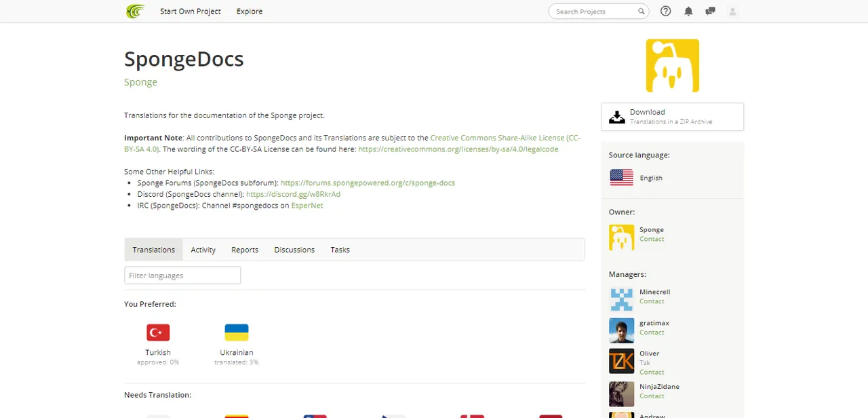Open the user profile avatar menu

point(732,11)
